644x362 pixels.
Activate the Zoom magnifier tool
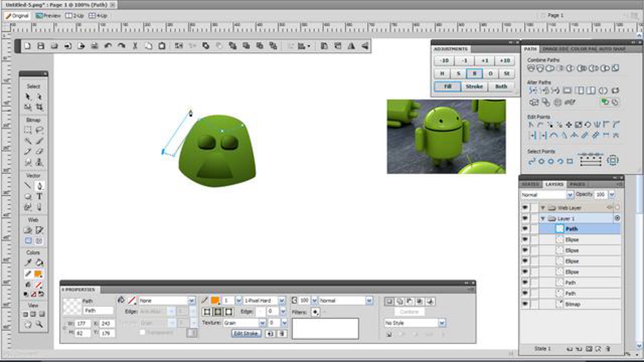click(39, 324)
